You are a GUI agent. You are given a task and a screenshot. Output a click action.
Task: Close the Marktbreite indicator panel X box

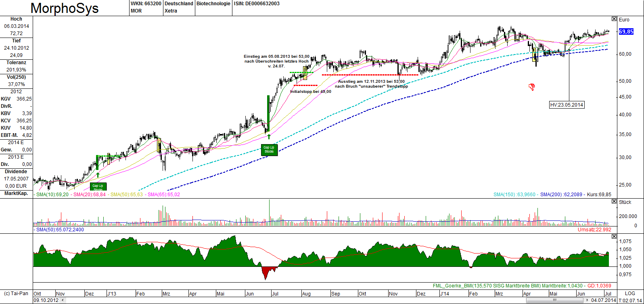[614, 236]
